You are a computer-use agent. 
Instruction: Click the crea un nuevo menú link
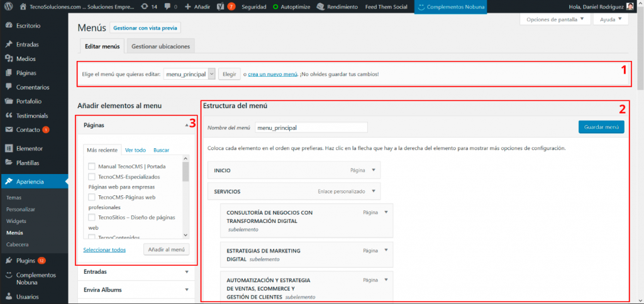[273, 74]
